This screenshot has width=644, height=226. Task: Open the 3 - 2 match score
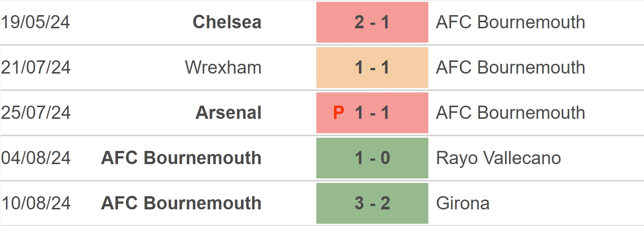tap(372, 203)
